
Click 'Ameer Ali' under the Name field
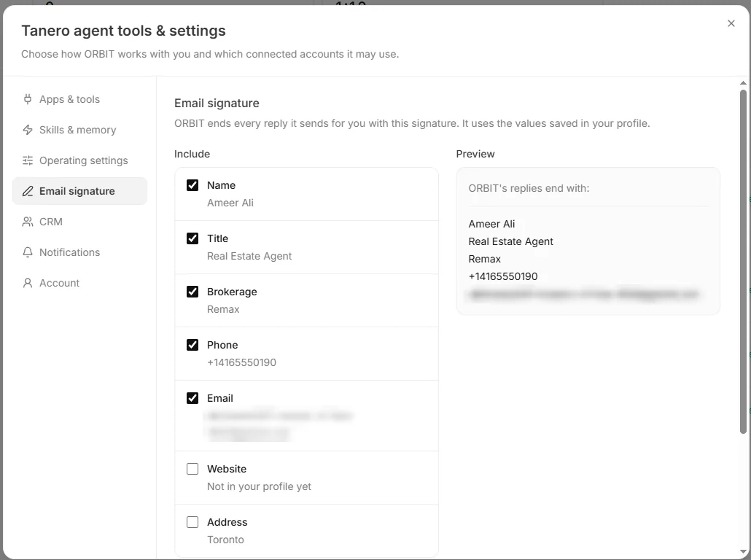230,203
